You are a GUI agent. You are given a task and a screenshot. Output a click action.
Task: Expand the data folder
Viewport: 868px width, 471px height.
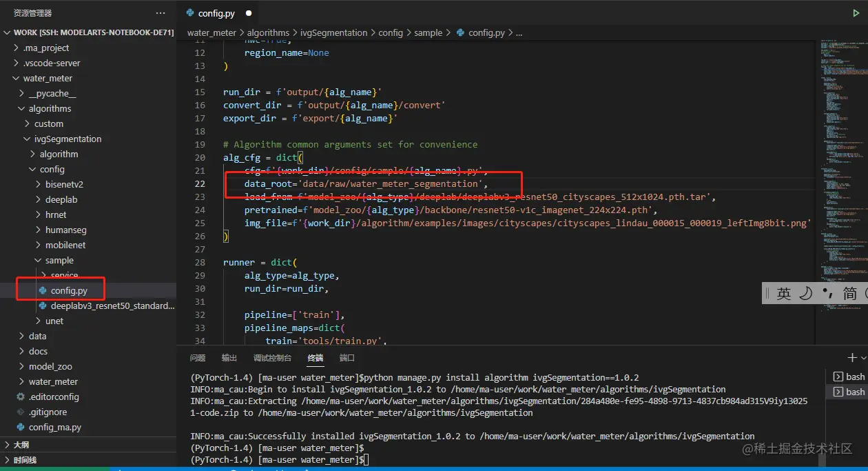pyautogui.click(x=22, y=337)
